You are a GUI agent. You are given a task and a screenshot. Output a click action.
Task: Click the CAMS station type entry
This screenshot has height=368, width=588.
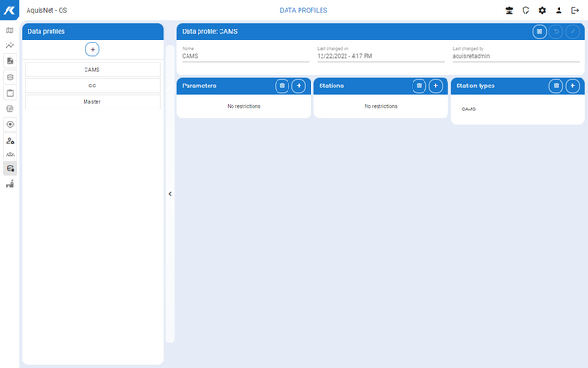click(x=469, y=109)
